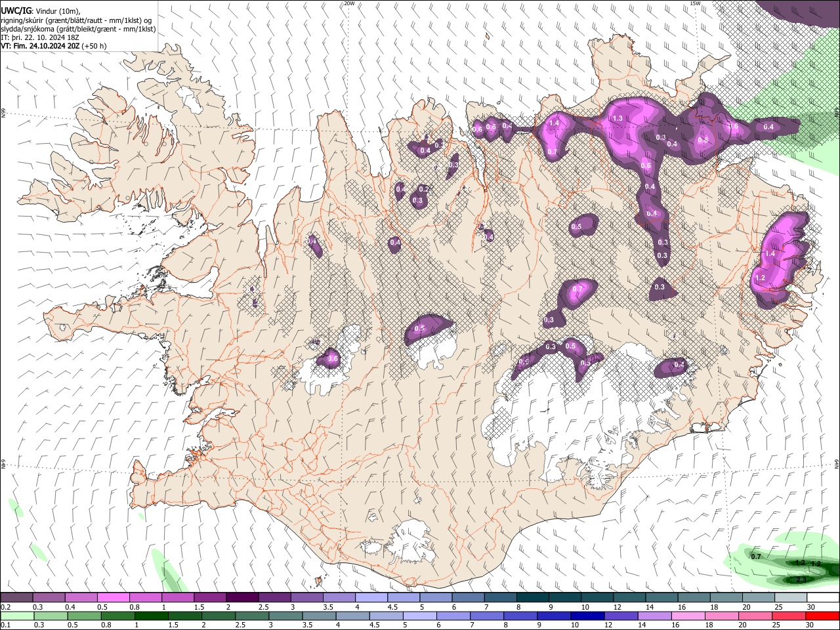The height and width of the screenshot is (630, 840).
Task: Click the pure red final swatch in rain legend
Action: 823,616
